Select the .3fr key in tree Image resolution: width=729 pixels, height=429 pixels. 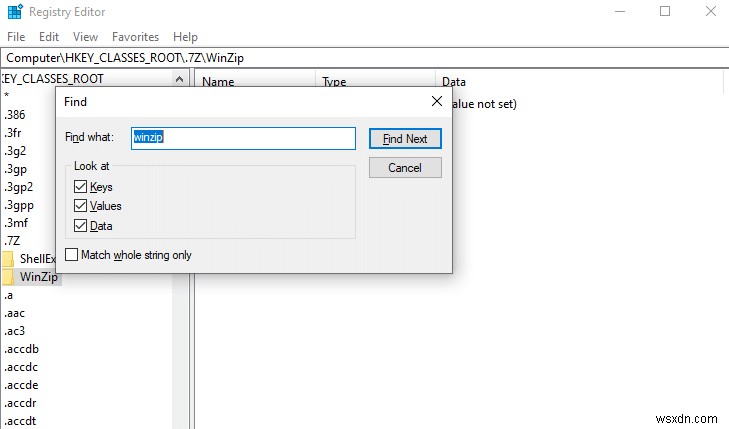[13, 133]
